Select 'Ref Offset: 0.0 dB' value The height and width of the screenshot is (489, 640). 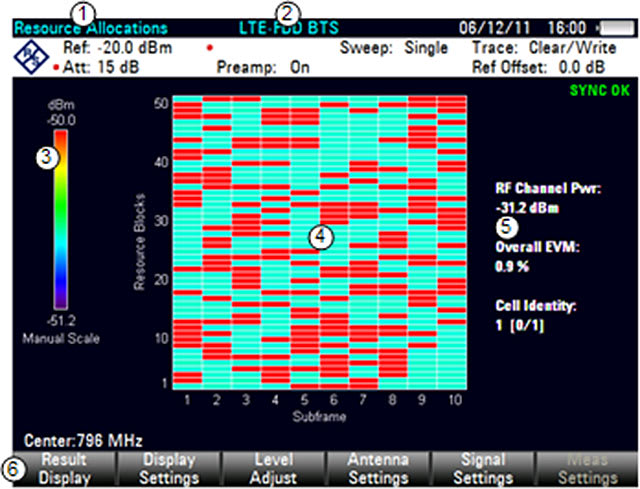pyautogui.click(x=538, y=67)
